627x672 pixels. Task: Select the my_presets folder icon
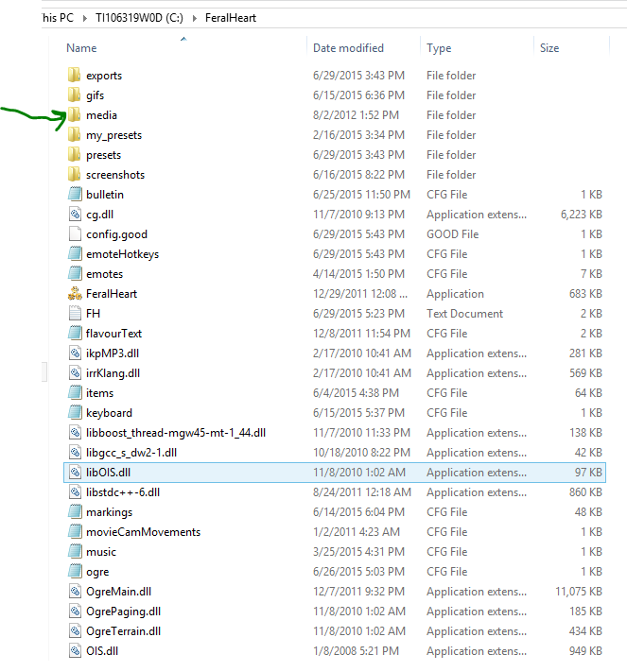(x=74, y=134)
